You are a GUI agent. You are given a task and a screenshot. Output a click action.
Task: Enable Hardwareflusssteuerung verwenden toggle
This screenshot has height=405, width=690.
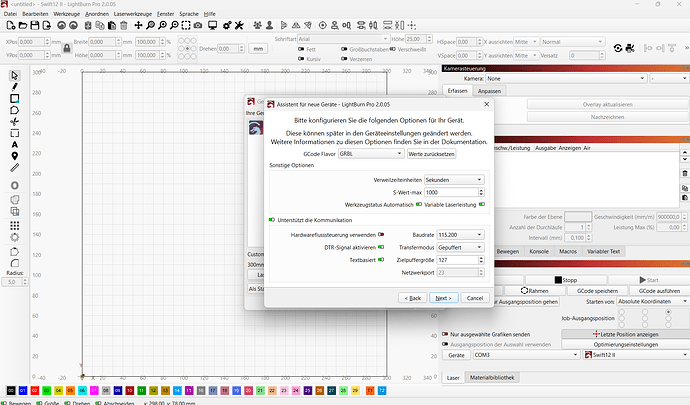[x=381, y=232]
